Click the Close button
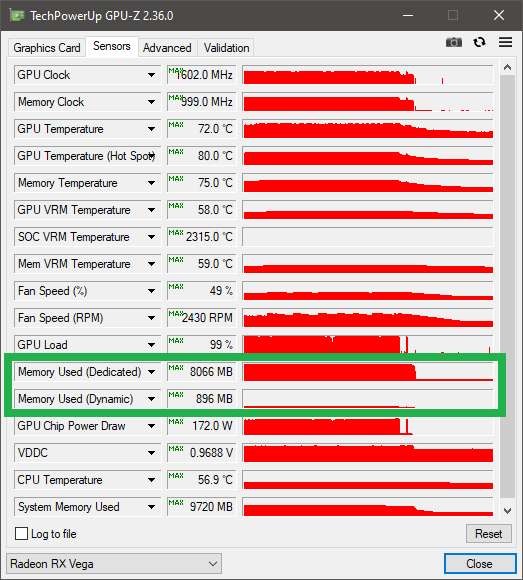 point(480,564)
